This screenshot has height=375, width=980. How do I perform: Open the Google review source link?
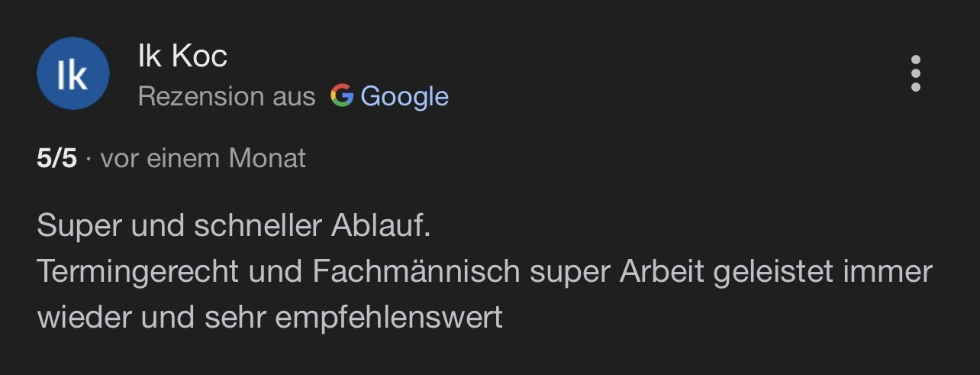tap(404, 96)
